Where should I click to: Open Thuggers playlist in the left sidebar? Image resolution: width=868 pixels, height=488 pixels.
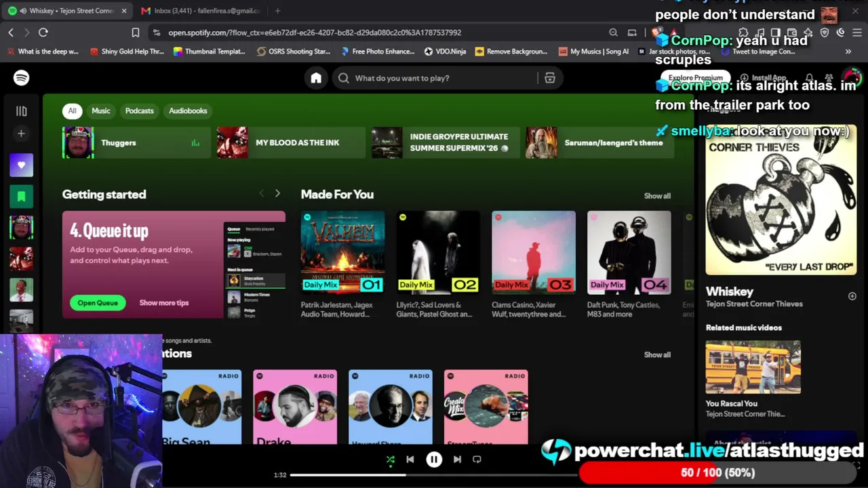(21, 227)
